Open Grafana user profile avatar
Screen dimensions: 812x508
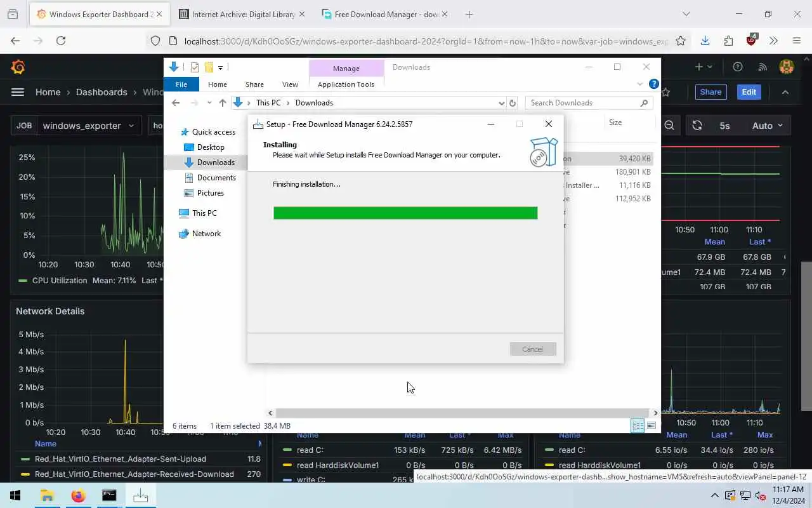click(787, 67)
